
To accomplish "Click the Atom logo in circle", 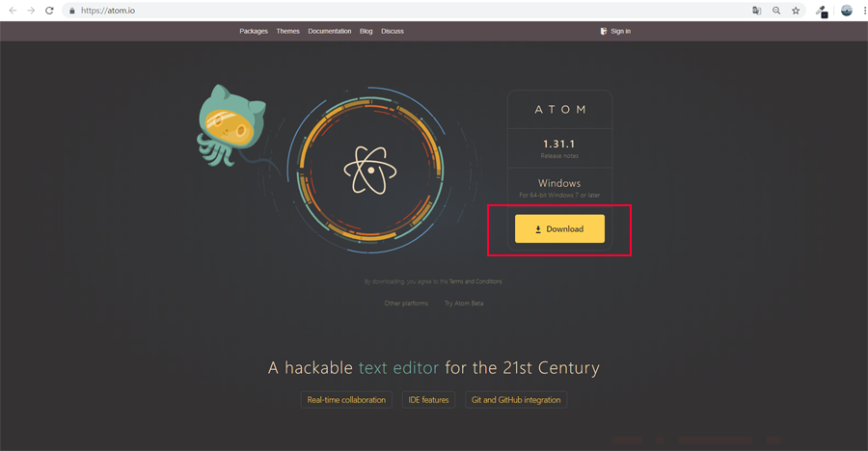I will 370,170.
